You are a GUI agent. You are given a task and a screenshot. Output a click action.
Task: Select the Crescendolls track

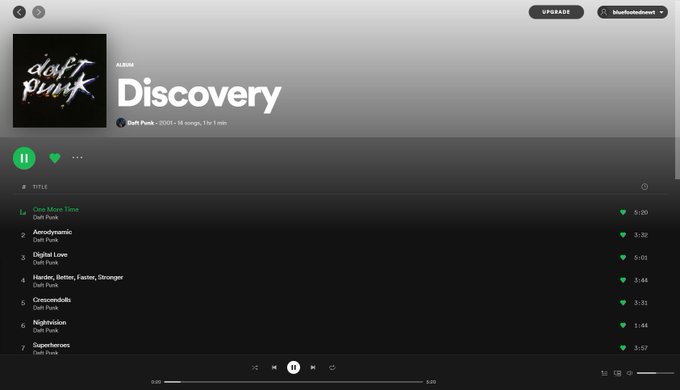[x=52, y=300]
